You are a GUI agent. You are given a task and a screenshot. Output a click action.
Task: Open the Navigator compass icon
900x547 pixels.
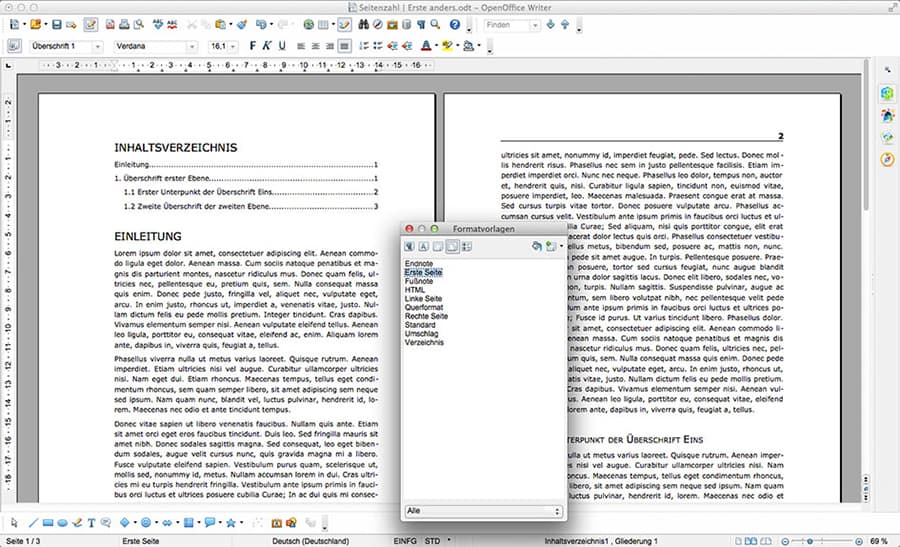(378, 25)
